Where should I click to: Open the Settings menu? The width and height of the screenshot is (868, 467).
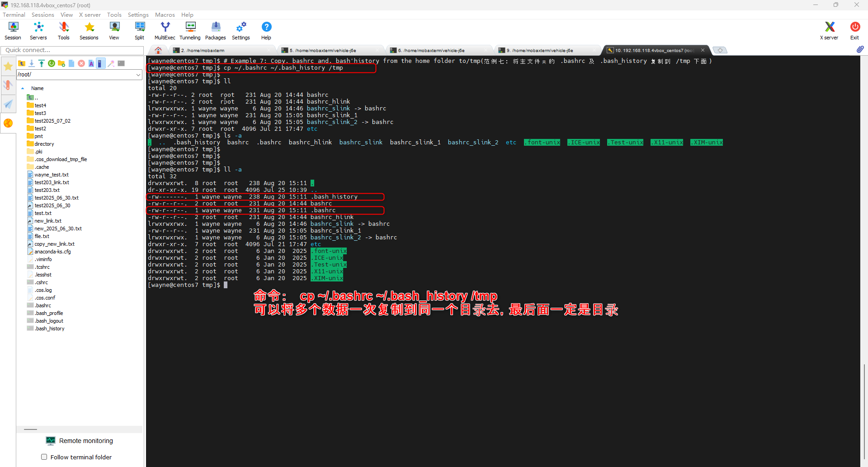point(138,15)
